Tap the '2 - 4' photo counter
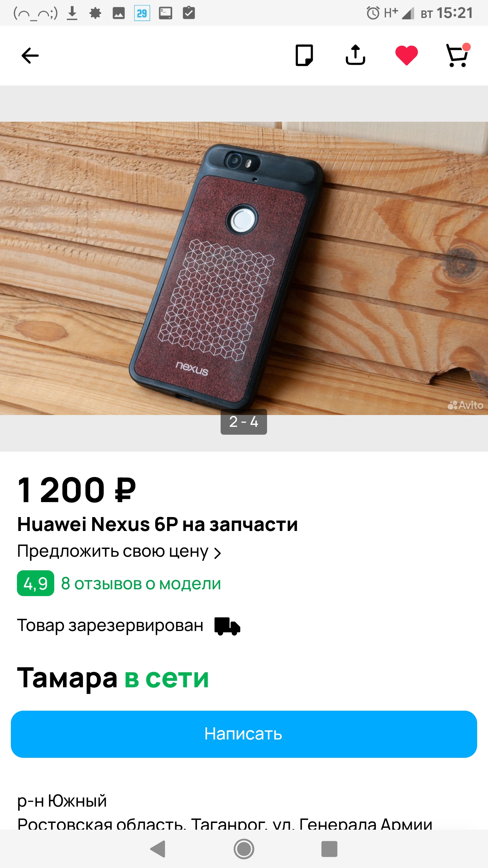Screen dimensions: 488x868 tap(244, 422)
